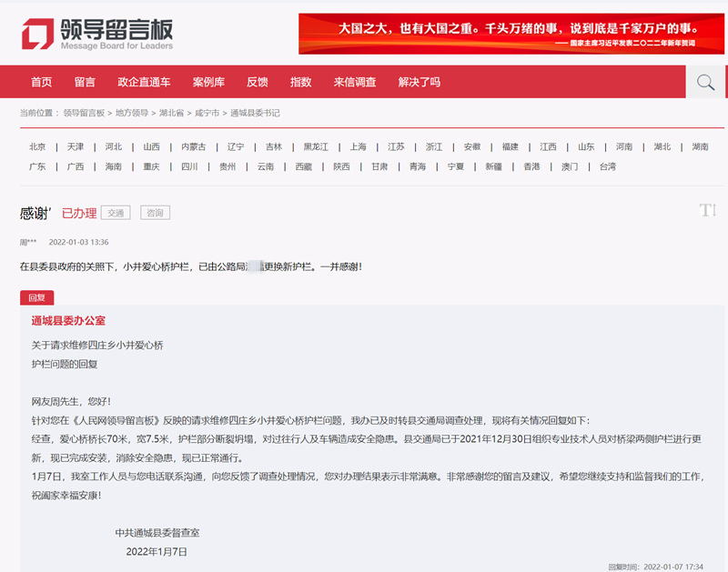The image size is (728, 572).
Task: Select 山西 province link
Action: (151, 146)
